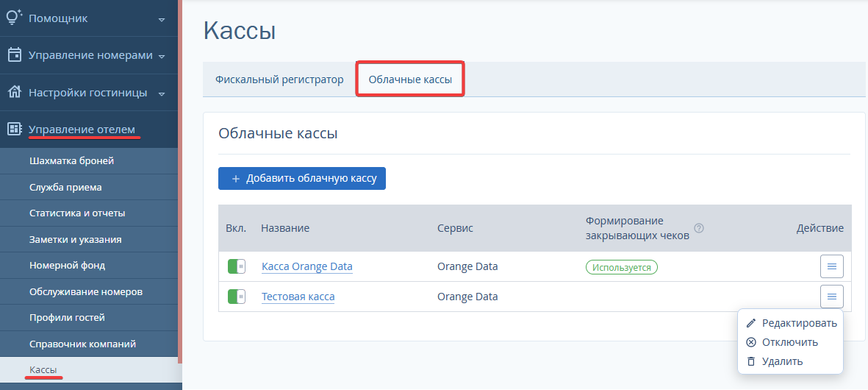Click the Используется status badge
868x390 pixels.
[622, 267]
